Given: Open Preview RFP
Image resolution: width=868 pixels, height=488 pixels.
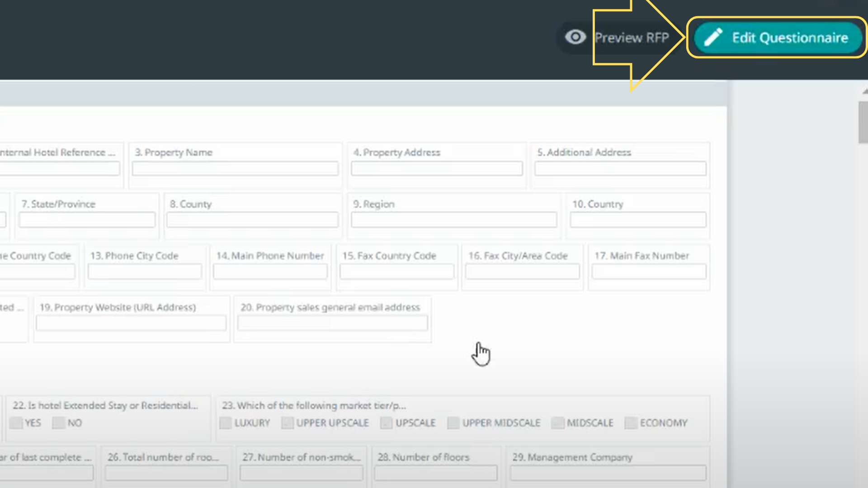Looking at the screenshot, I should (x=631, y=38).
